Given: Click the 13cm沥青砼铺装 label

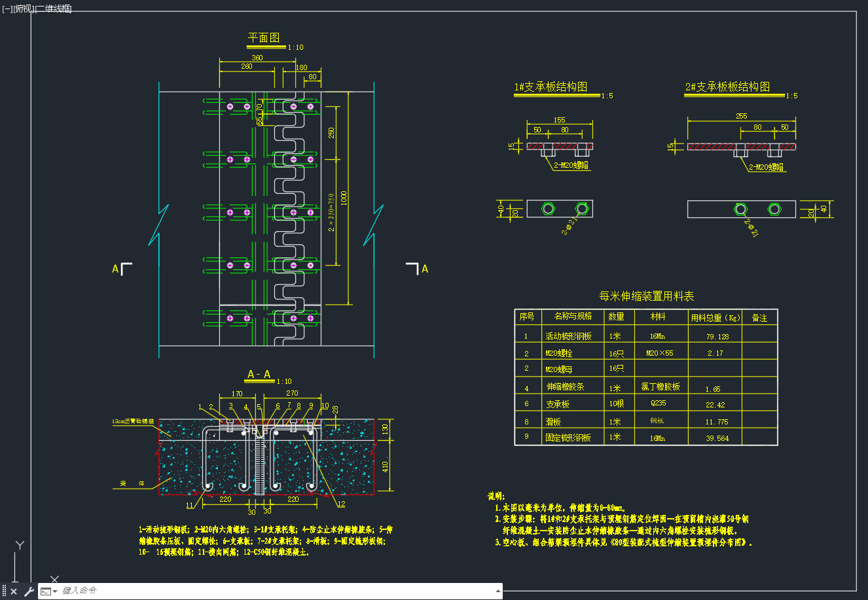Looking at the screenshot, I should tap(133, 422).
